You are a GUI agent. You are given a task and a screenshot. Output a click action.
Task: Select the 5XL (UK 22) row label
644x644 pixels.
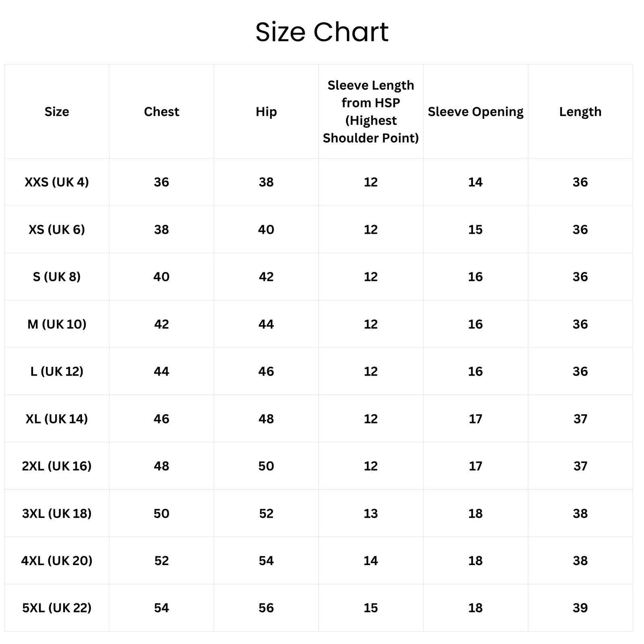tap(57, 608)
